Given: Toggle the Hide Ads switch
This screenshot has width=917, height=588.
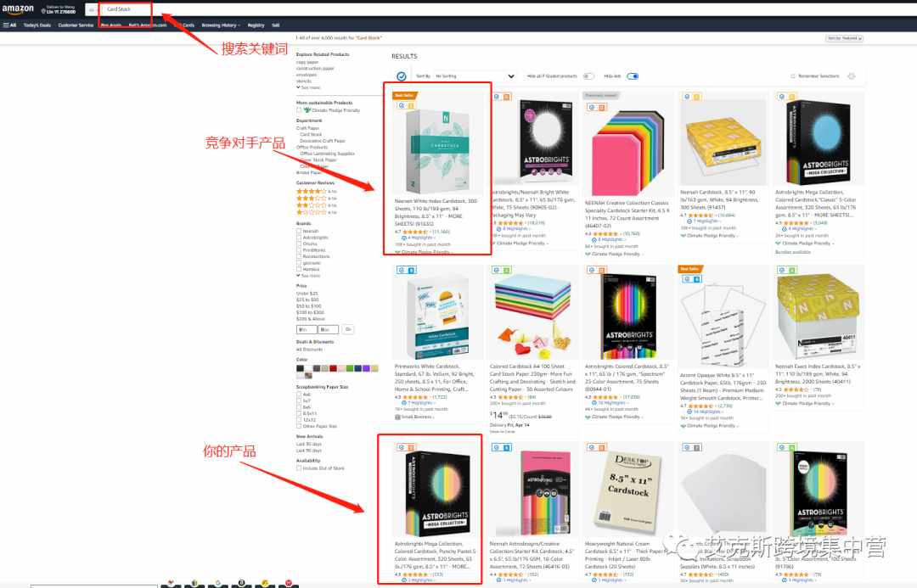Looking at the screenshot, I should tap(633, 76).
